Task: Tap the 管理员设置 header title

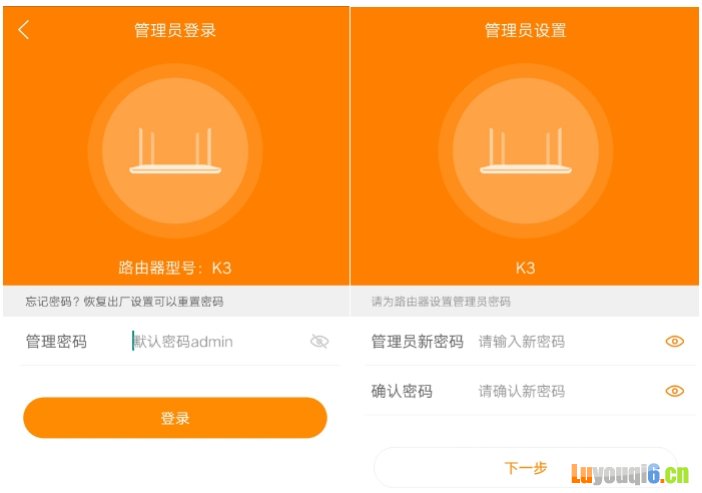Action: point(526,30)
